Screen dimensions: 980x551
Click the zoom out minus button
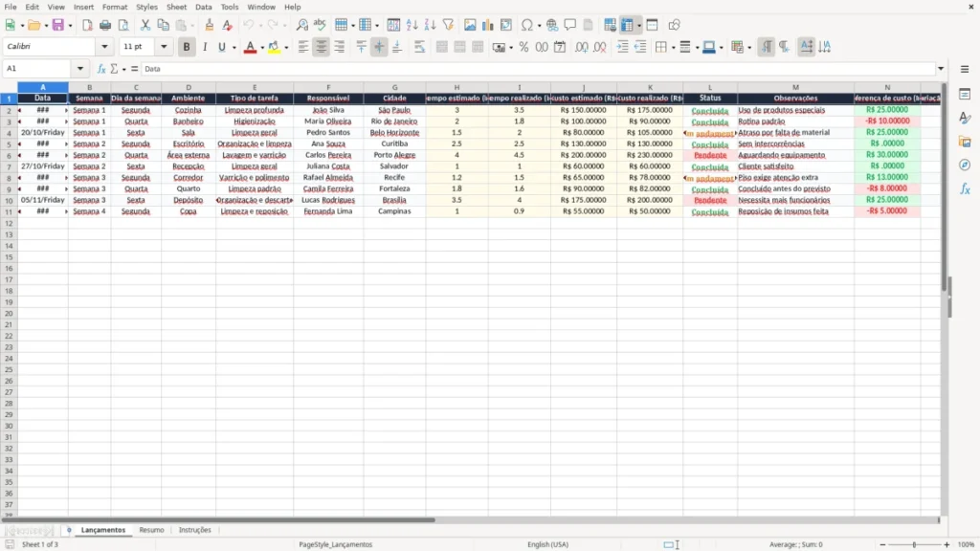coord(882,544)
